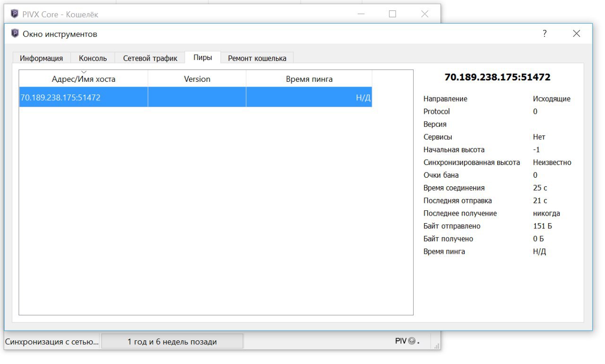This screenshot has height=364, width=605.
Task: Click the Версия label
Action: (x=435, y=124)
